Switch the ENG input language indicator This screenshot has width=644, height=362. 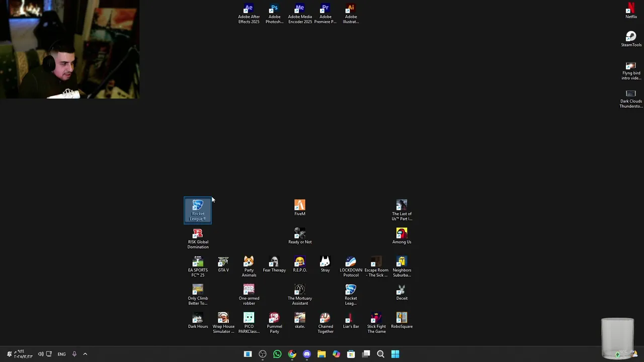pos(61,354)
